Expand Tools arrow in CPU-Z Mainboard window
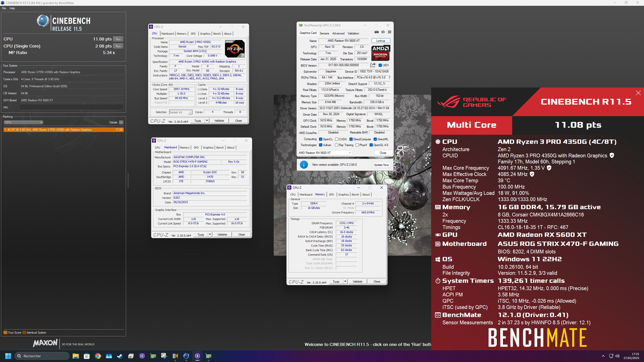 210,235
